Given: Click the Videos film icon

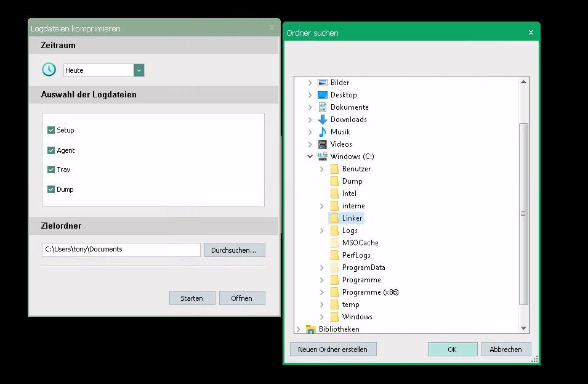Looking at the screenshot, I should (323, 144).
